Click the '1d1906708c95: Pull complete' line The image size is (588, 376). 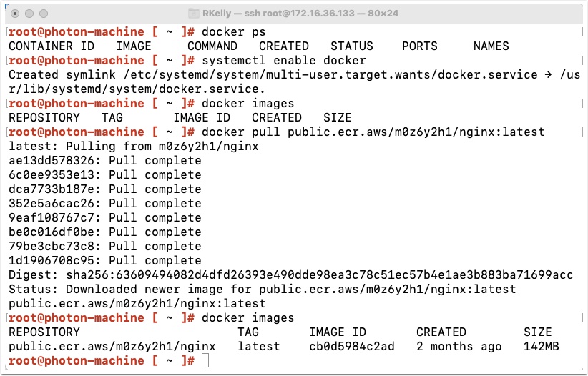pyautogui.click(x=105, y=260)
